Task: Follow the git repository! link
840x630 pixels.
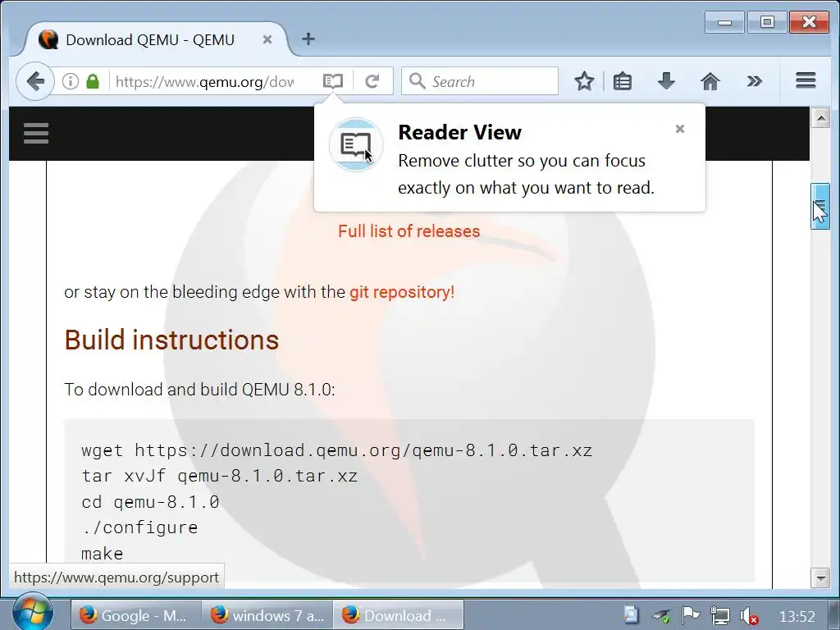Action: [402, 292]
